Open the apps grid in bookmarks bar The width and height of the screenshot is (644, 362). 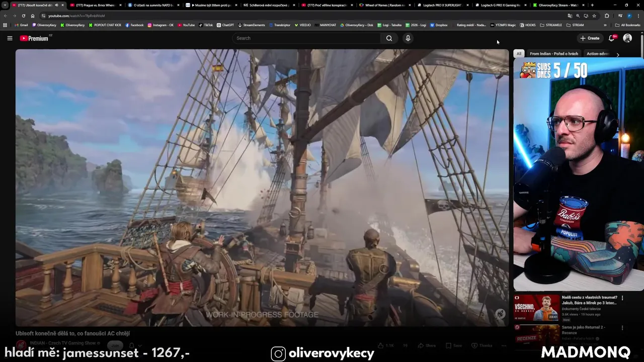(x=5, y=25)
